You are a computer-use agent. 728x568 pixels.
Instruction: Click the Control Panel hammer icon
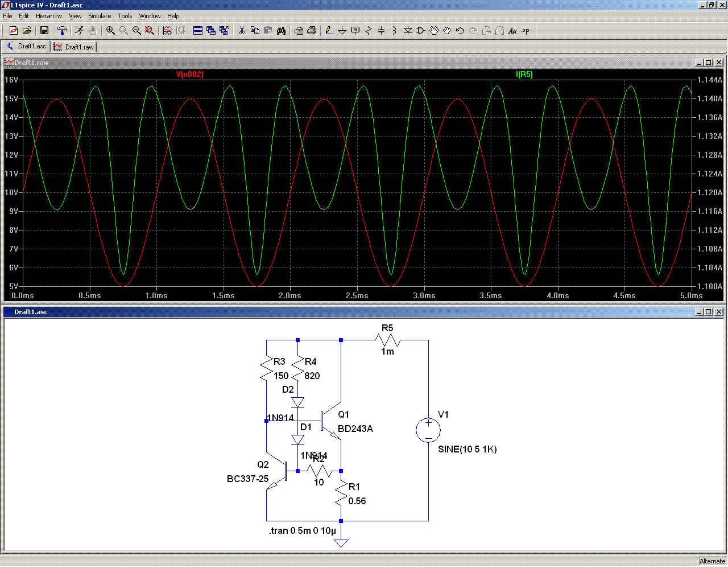[62, 31]
